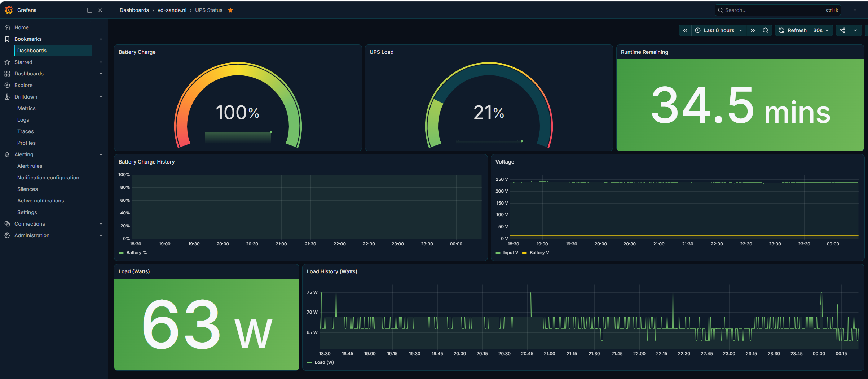The height and width of the screenshot is (379, 868).
Task: Click Load History (Watts) panel title
Action: (x=332, y=271)
